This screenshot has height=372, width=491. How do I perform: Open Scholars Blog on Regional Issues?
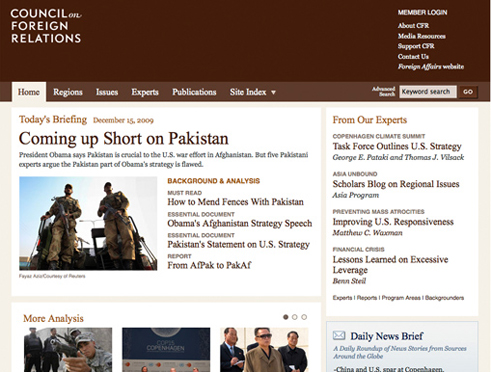(x=396, y=184)
